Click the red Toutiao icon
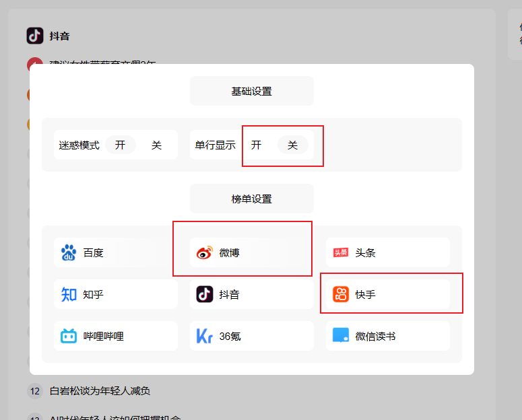The width and height of the screenshot is (522, 420). (341, 253)
